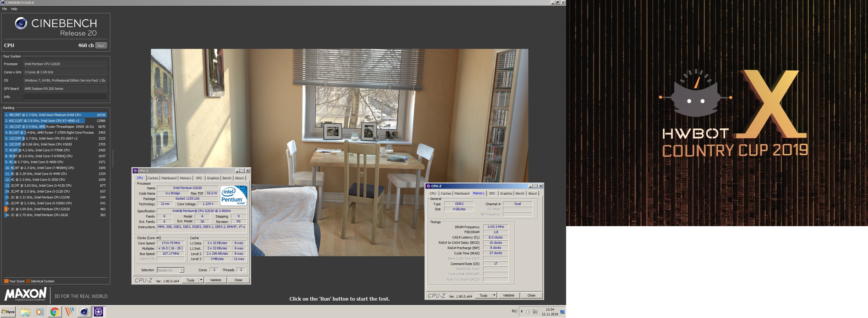Click the Intel Pentium inside logo
This screenshot has width=868, height=318.
point(233,196)
